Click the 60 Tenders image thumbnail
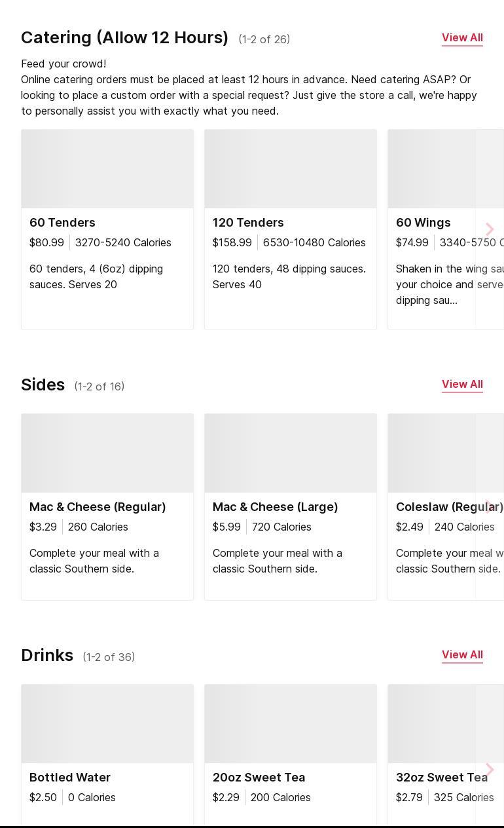This screenshot has width=504, height=828. (107, 169)
